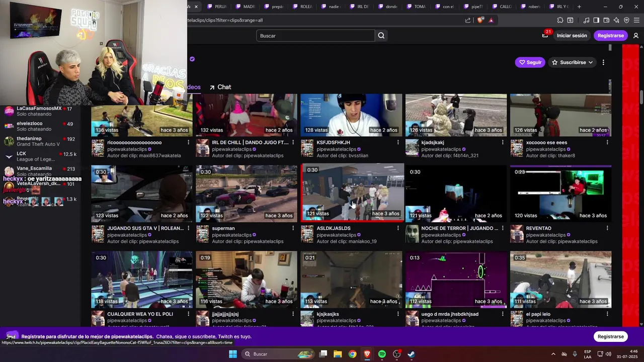Image resolution: width=644 pixels, height=362 pixels.
Task: Open LaCasaFamososMX channel in sidebar
Action: 40,111
